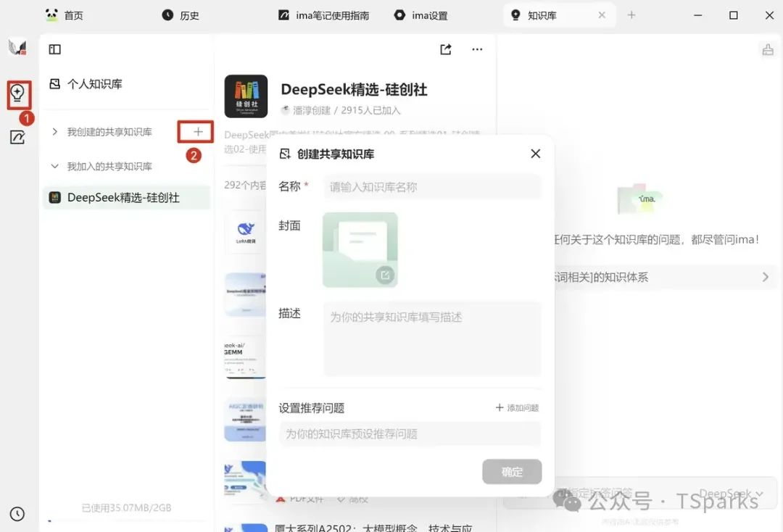Open the knowledge base lightbulb sidebar icon
The width and height of the screenshot is (783, 532).
[x=17, y=93]
